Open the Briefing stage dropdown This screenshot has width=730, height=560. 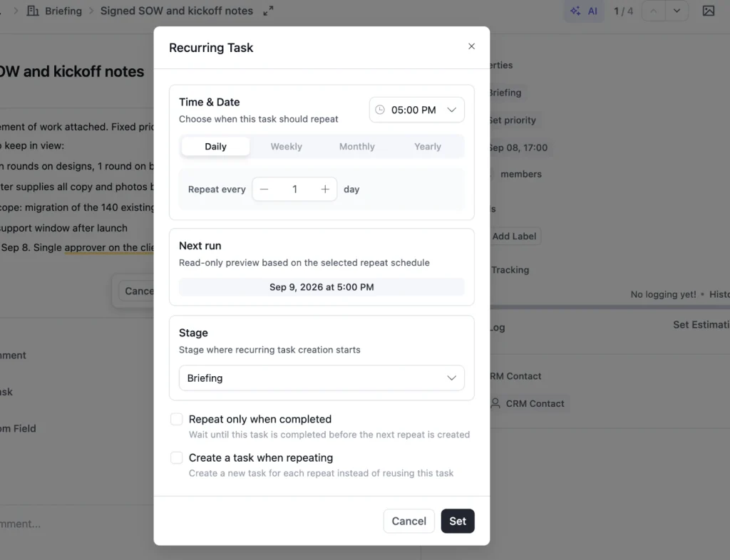(x=322, y=378)
